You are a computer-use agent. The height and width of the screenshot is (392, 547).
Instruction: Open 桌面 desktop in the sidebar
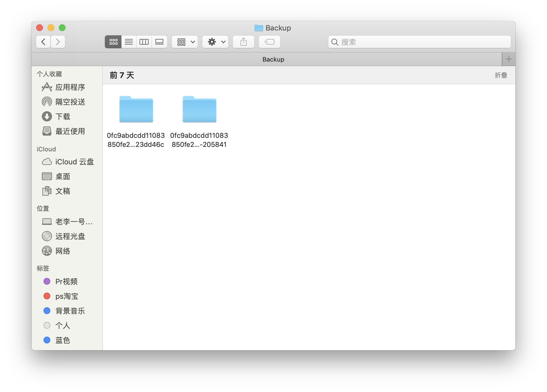pyautogui.click(x=67, y=177)
